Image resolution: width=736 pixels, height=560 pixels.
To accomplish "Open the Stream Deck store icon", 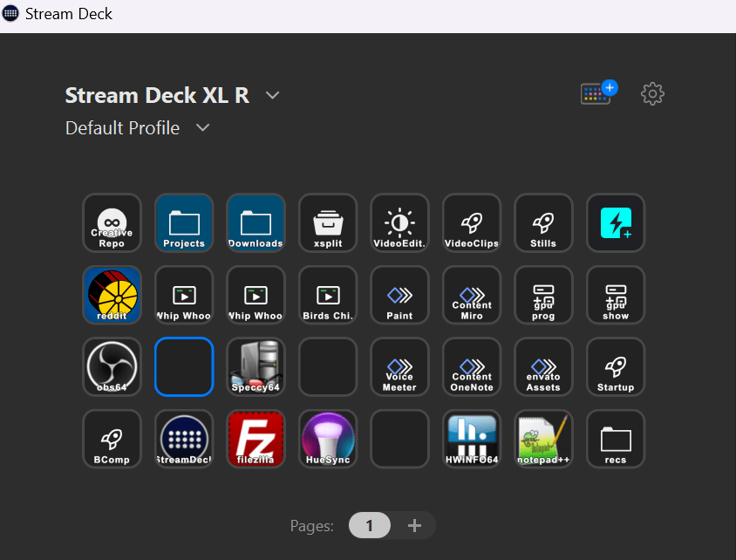I will (x=599, y=93).
